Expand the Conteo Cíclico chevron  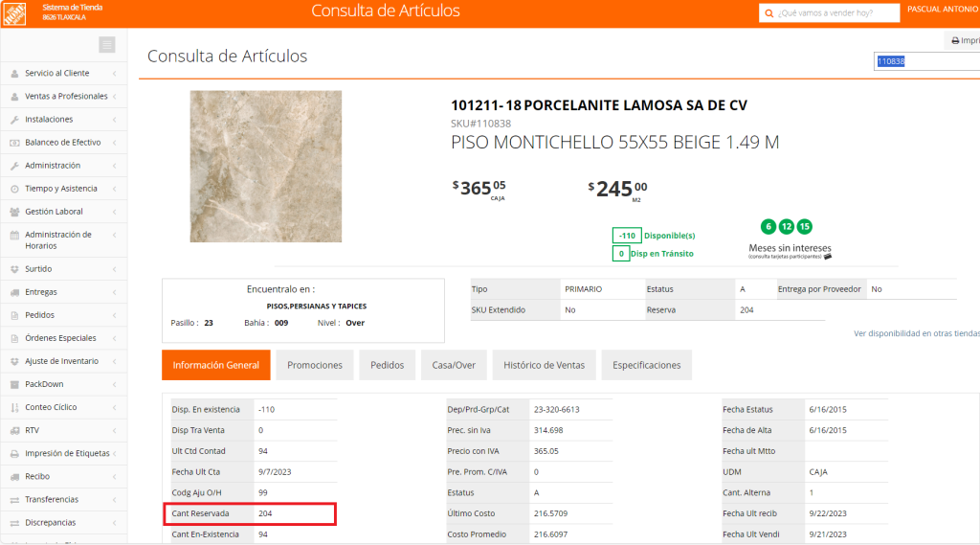[115, 407]
